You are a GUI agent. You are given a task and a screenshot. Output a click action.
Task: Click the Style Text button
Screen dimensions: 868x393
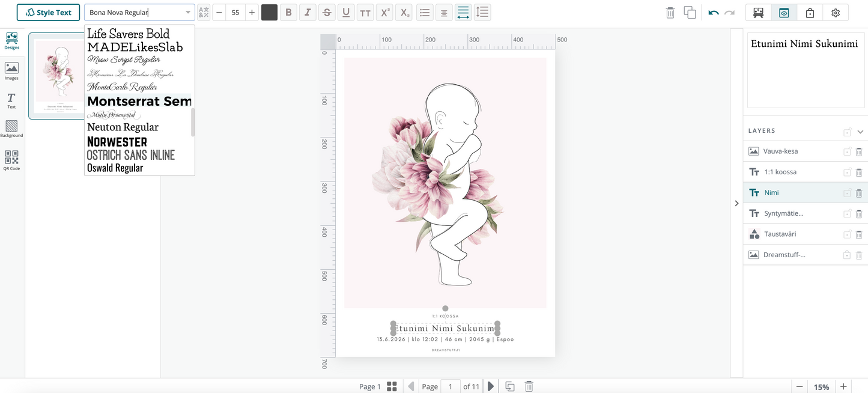click(x=48, y=13)
